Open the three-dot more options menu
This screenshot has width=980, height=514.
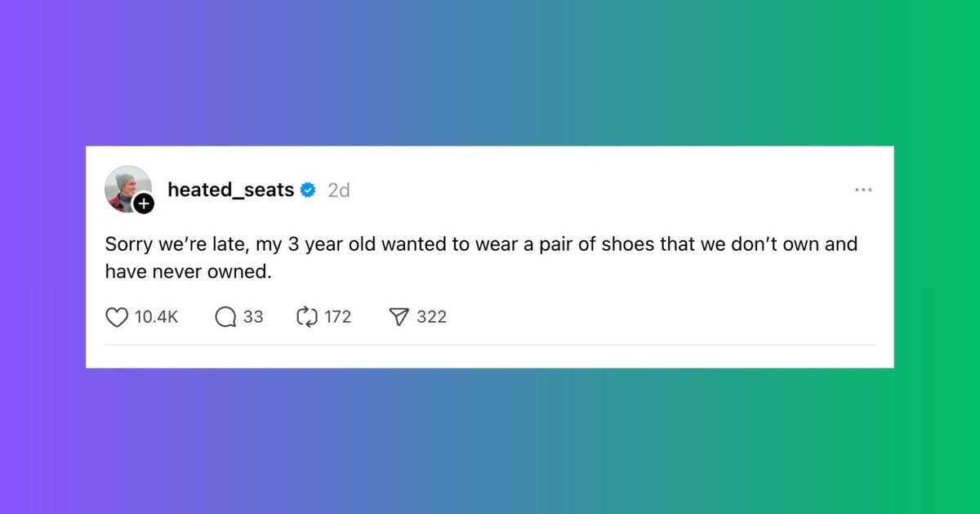tap(863, 190)
